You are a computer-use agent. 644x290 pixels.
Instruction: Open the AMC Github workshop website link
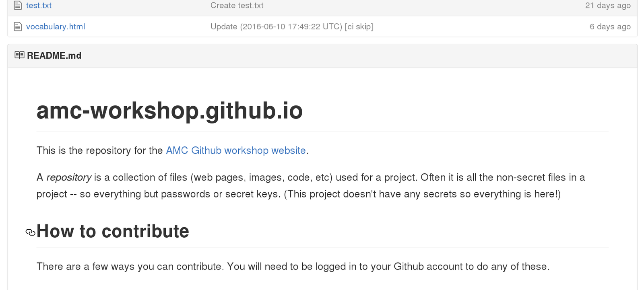(236, 150)
